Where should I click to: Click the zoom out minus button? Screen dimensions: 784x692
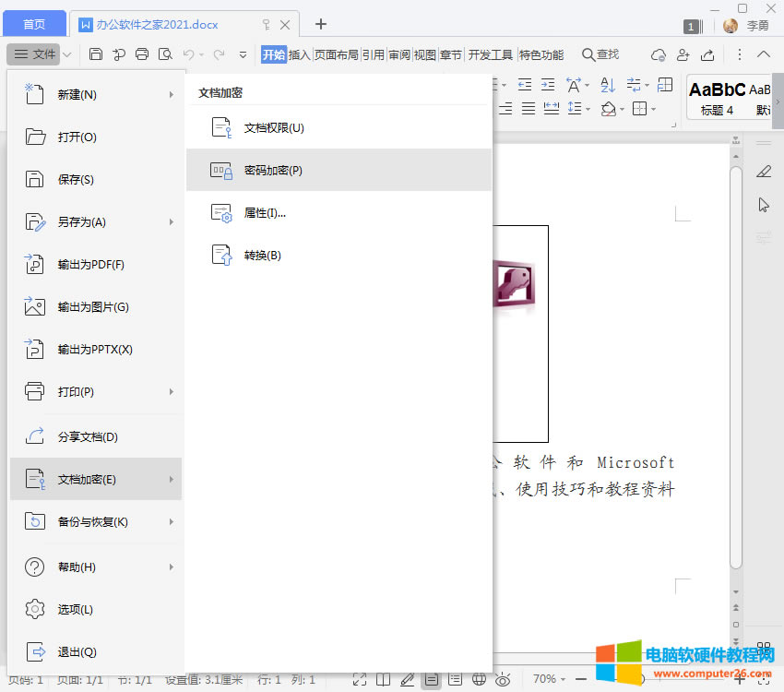[581, 679]
